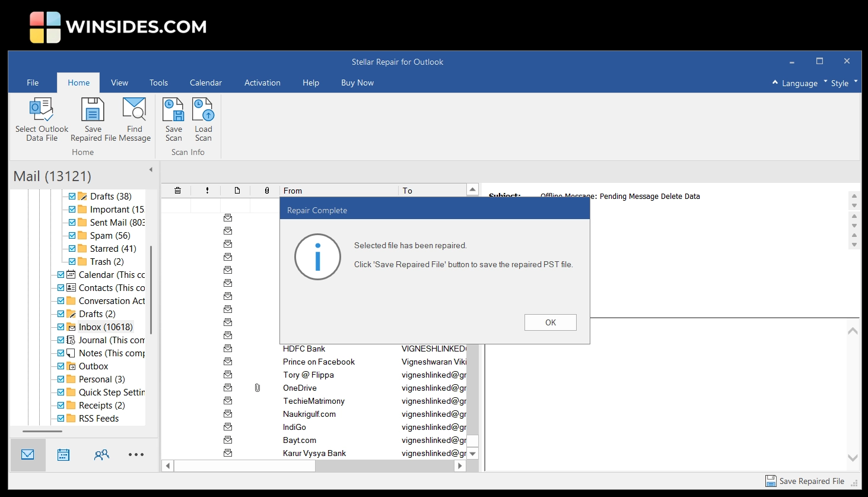The image size is (868, 497).
Task: Open File menu
Action: click(33, 83)
